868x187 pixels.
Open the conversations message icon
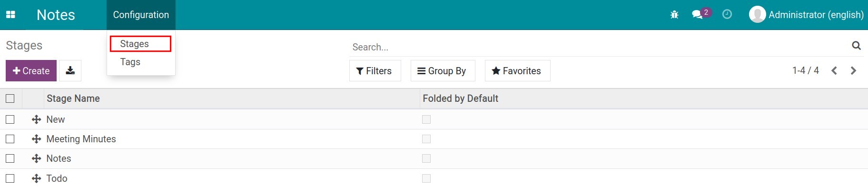698,15
